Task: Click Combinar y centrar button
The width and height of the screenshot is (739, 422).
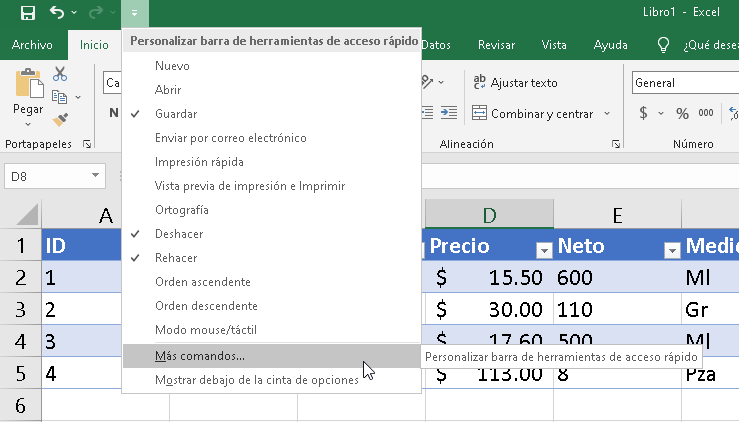Action: (x=532, y=114)
